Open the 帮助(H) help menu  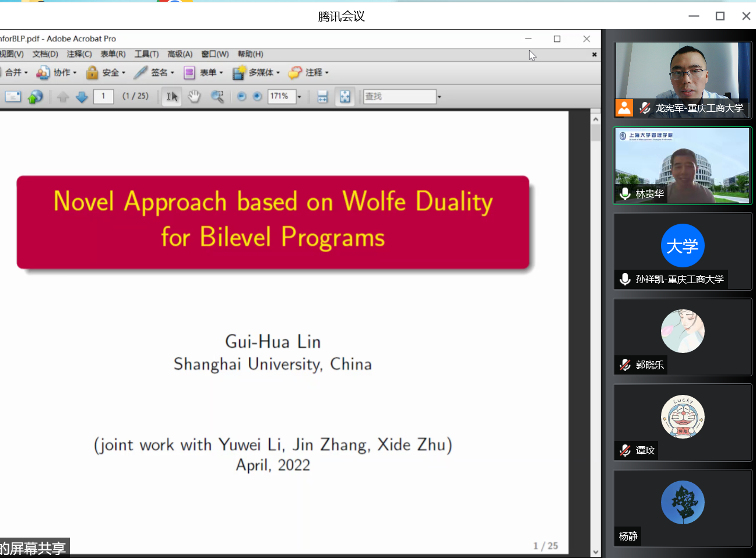(x=250, y=54)
